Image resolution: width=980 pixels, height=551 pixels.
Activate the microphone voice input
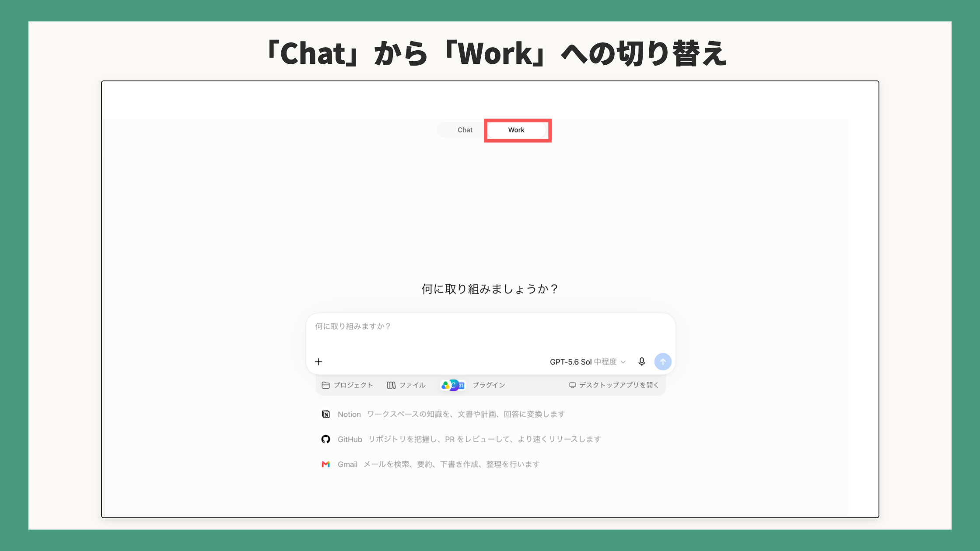642,362
